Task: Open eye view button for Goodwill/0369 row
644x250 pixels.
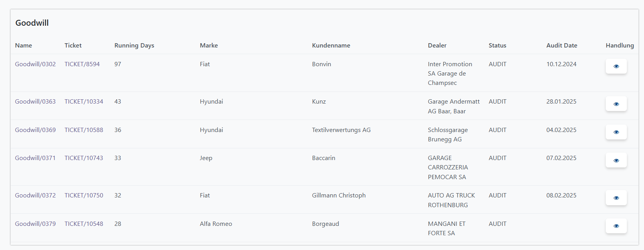Action: click(x=616, y=132)
